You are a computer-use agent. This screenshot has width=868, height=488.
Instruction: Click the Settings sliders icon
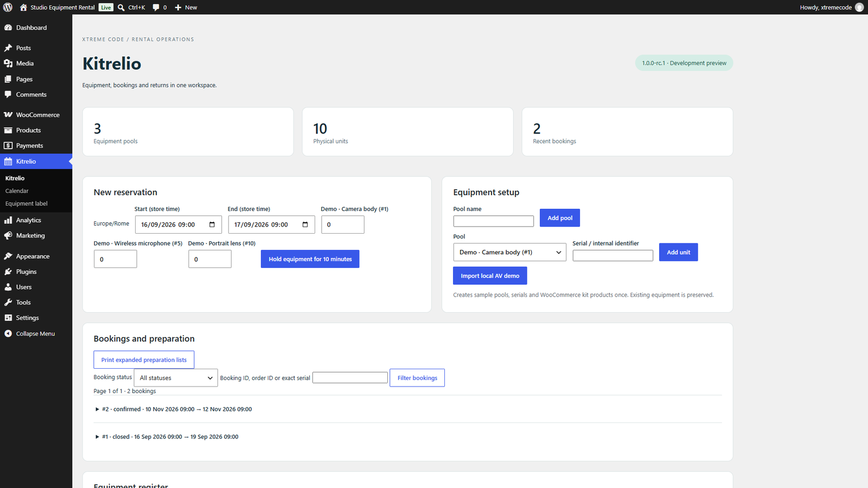8,318
